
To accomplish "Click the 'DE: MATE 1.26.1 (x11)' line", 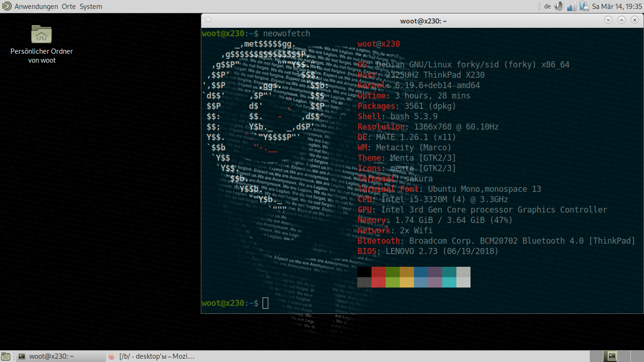I will point(407,137).
